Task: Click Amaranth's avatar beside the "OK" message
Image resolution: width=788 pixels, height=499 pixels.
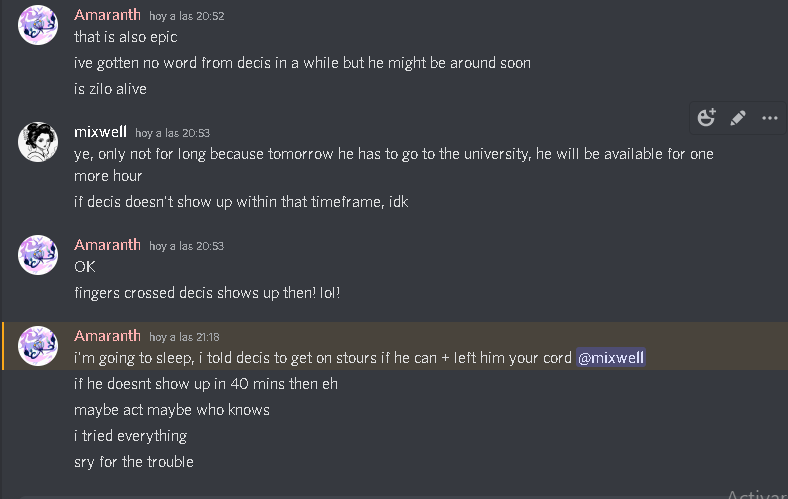Action: pyautogui.click(x=38, y=255)
